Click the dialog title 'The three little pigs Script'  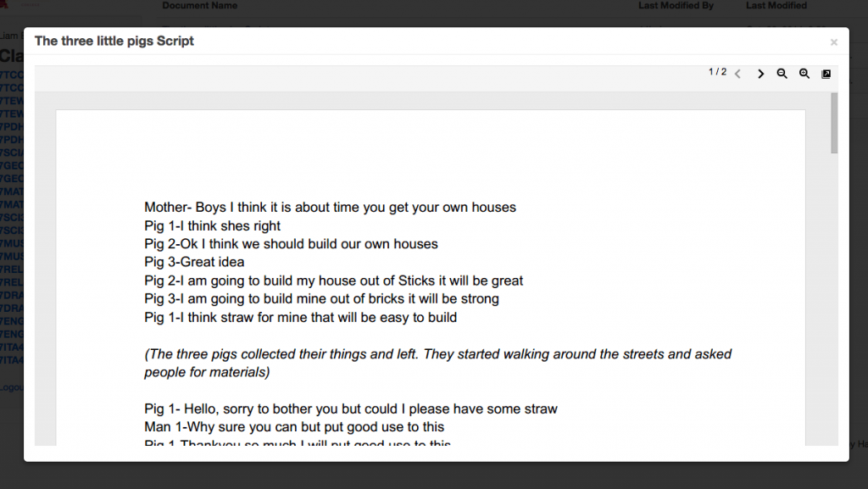(114, 41)
